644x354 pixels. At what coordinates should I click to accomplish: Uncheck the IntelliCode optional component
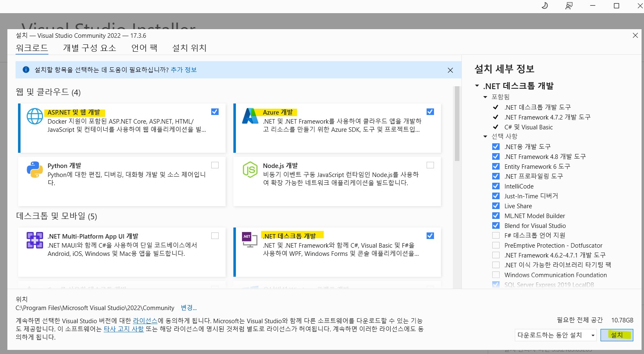[x=496, y=186]
